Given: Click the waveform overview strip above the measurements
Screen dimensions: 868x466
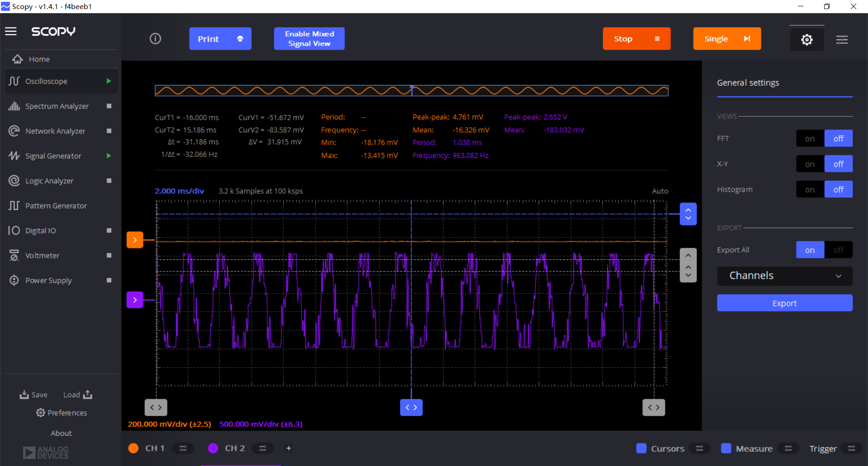Looking at the screenshot, I should pyautogui.click(x=411, y=90).
